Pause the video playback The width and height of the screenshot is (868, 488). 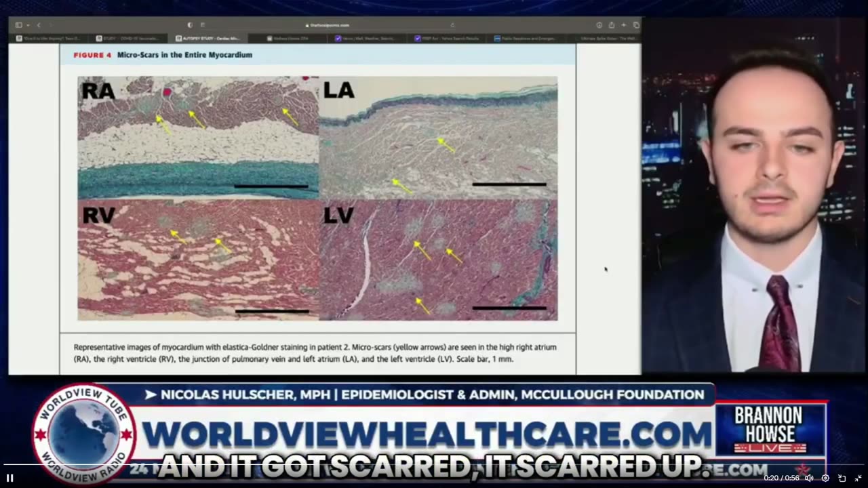coord(9,478)
